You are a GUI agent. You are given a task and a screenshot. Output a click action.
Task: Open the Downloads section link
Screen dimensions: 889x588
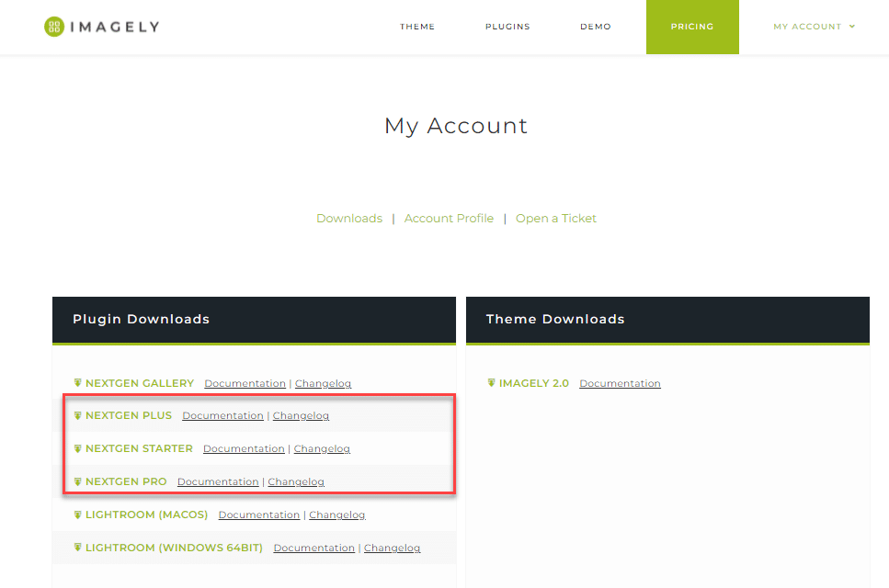click(349, 218)
